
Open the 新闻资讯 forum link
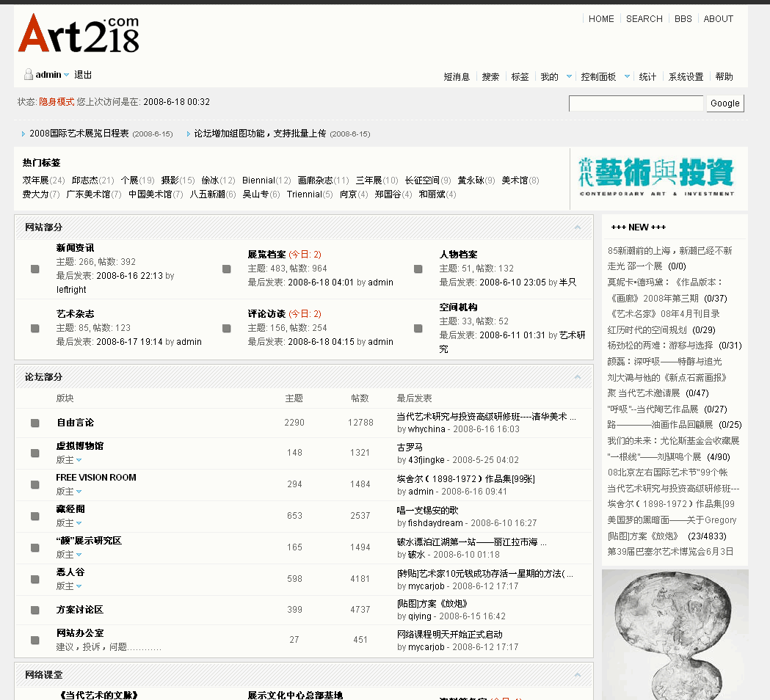pyautogui.click(x=75, y=248)
